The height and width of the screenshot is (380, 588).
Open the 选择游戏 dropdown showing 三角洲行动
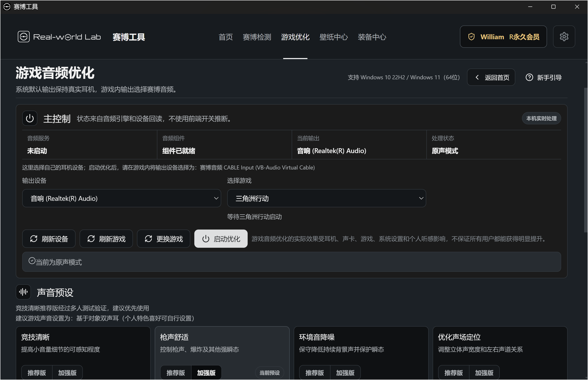327,198
